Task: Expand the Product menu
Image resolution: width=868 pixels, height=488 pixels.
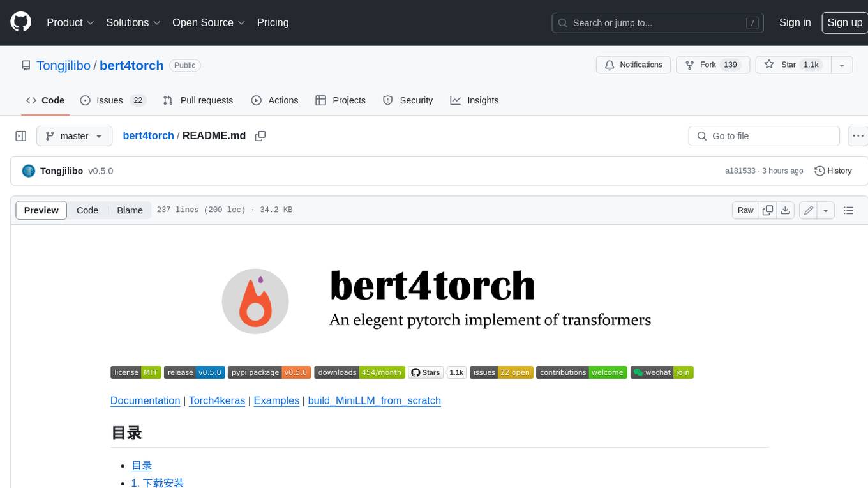Action: tap(70, 22)
